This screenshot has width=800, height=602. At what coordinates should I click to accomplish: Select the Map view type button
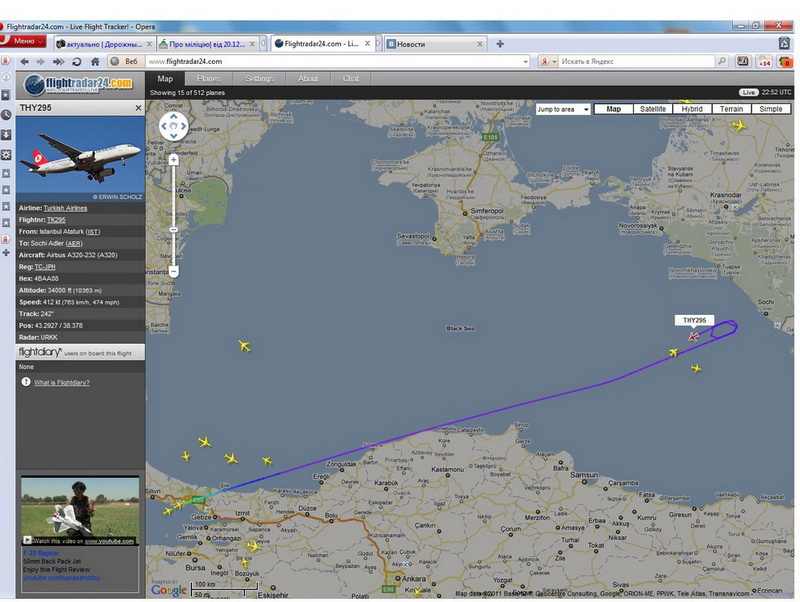point(613,109)
